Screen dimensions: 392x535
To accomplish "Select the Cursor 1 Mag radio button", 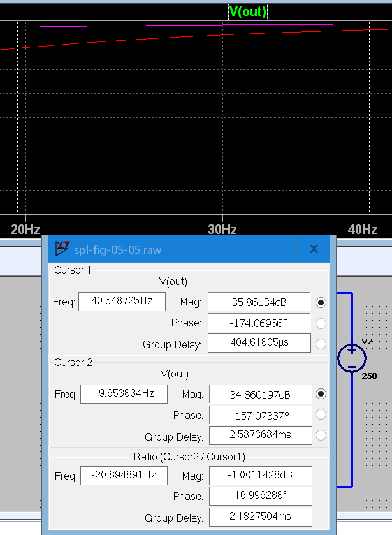I will click(321, 302).
